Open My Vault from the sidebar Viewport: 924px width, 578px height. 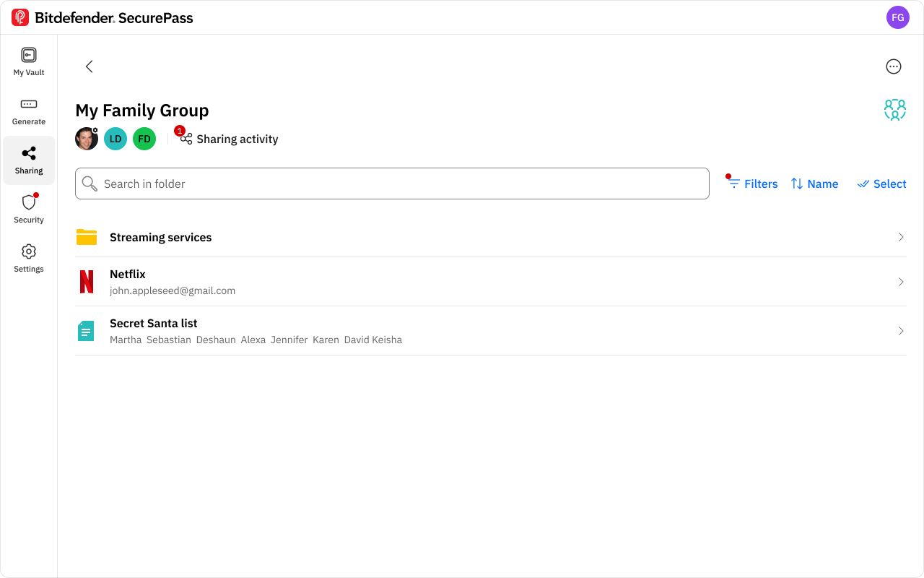point(29,62)
